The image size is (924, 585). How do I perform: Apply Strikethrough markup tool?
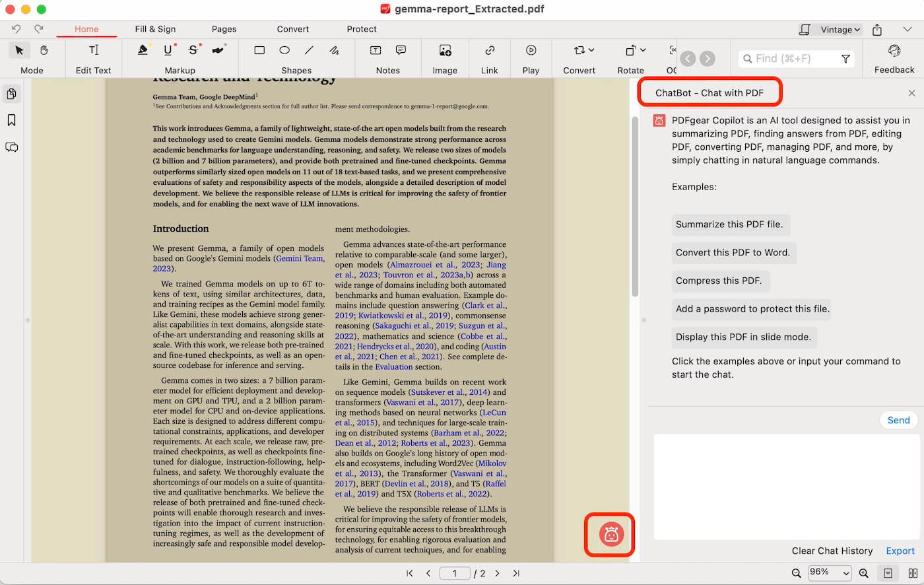coord(192,50)
